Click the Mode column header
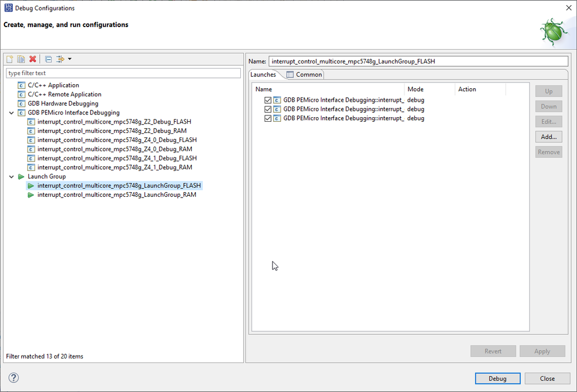577x392 pixels. click(x=430, y=89)
